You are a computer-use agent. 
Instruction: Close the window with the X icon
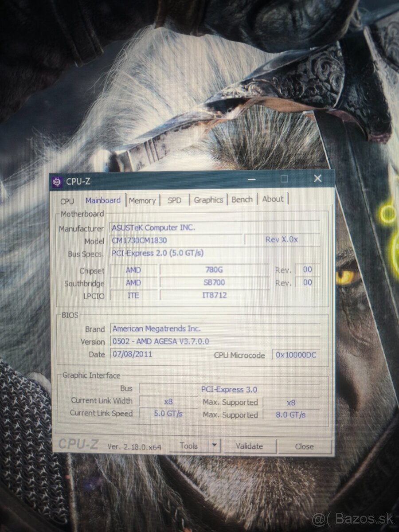point(317,178)
